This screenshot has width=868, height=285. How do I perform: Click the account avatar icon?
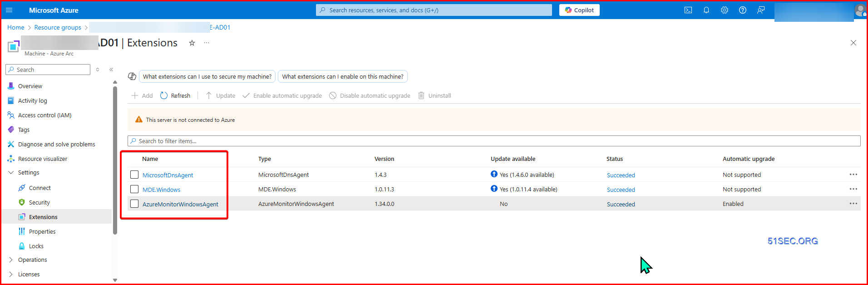pyautogui.click(x=860, y=10)
